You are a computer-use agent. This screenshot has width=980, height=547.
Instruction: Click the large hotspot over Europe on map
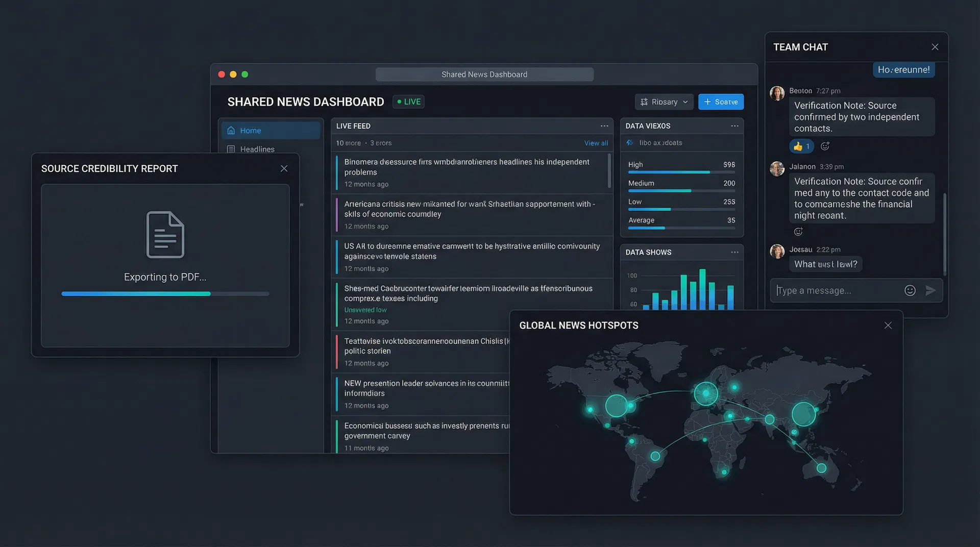pos(705,393)
